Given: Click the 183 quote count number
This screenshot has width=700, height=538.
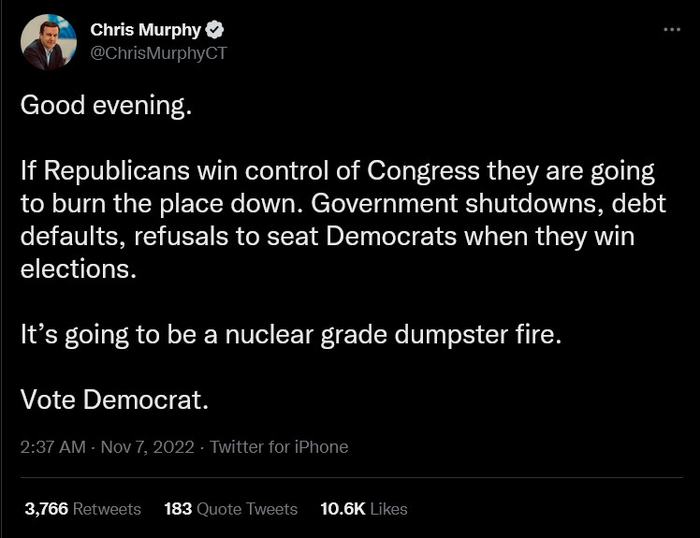Looking at the screenshot, I should coord(177,509).
